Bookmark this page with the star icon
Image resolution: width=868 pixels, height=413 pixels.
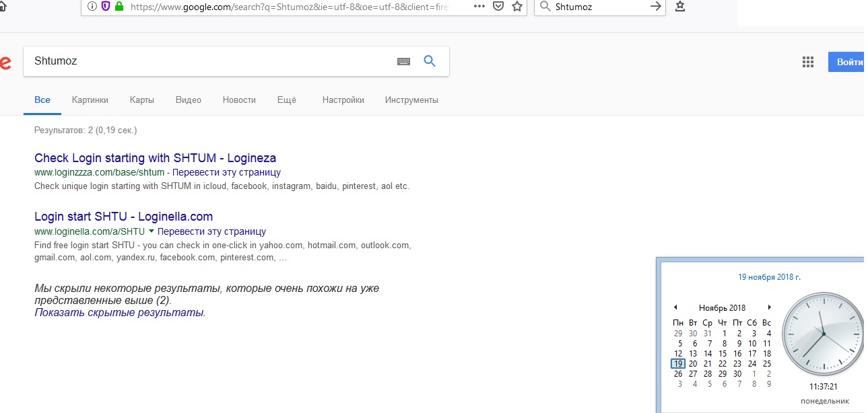tap(517, 7)
